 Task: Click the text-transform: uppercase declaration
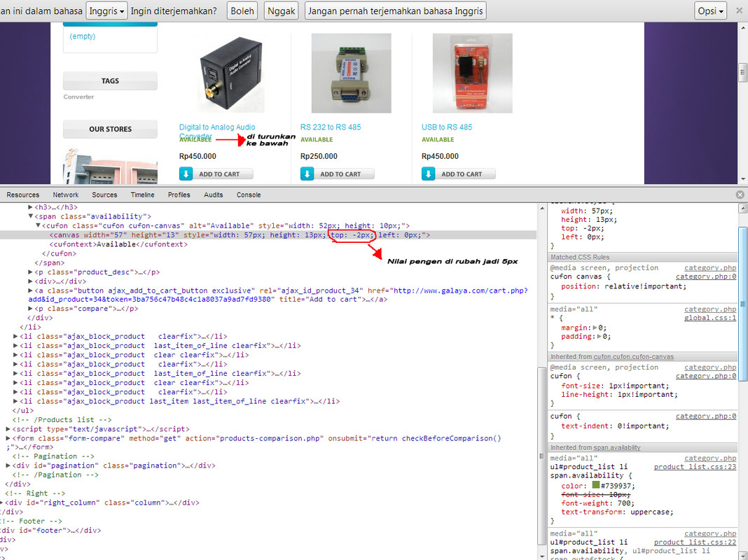[x=617, y=512]
